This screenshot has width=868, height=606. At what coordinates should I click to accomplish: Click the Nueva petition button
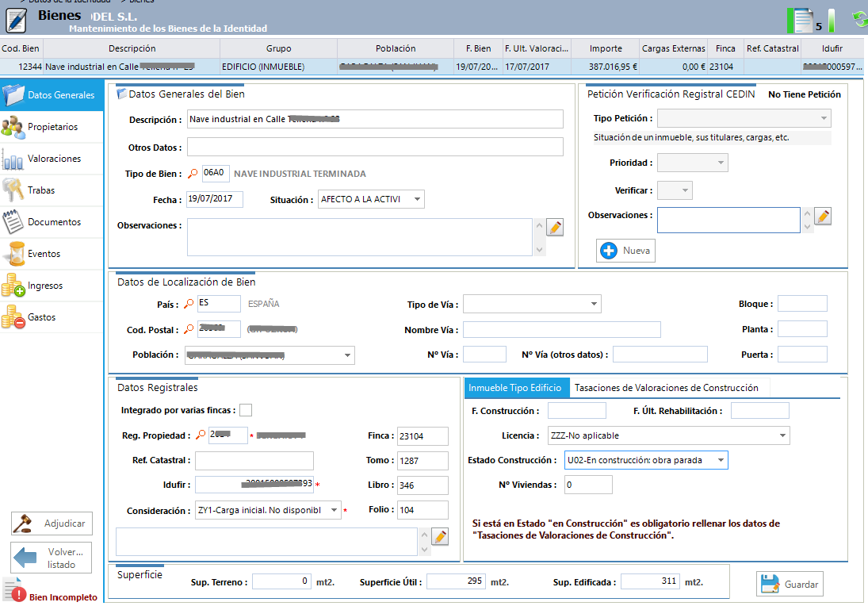(x=625, y=251)
